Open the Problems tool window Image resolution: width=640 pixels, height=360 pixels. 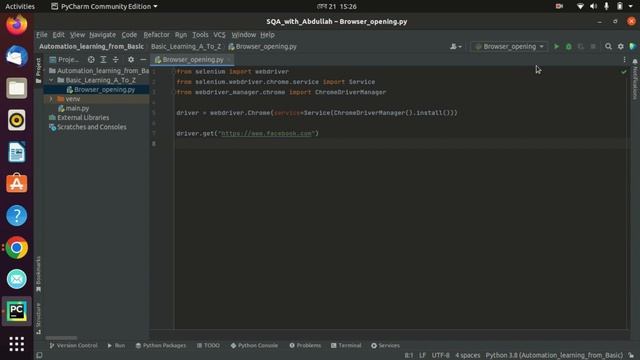pos(305,345)
